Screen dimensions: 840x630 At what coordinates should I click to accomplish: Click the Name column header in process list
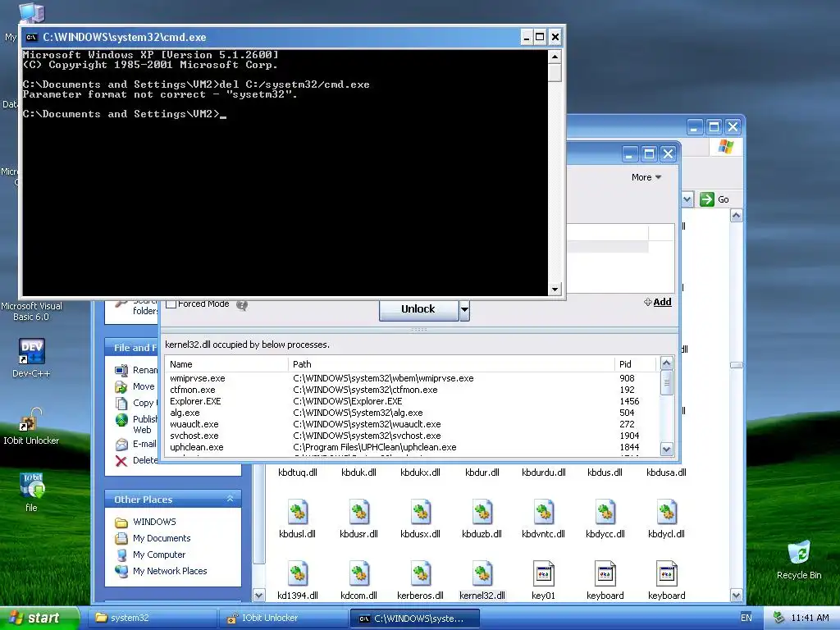[226, 364]
